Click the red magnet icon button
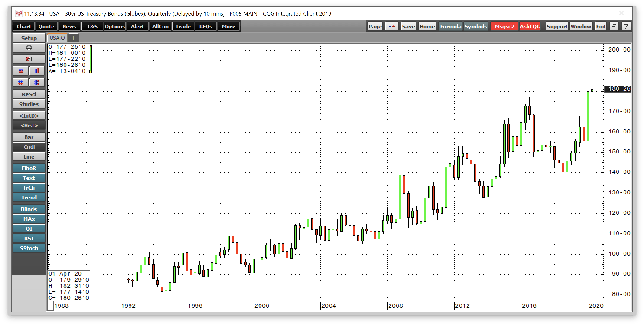Screen dimensions: 644x325 [29, 59]
